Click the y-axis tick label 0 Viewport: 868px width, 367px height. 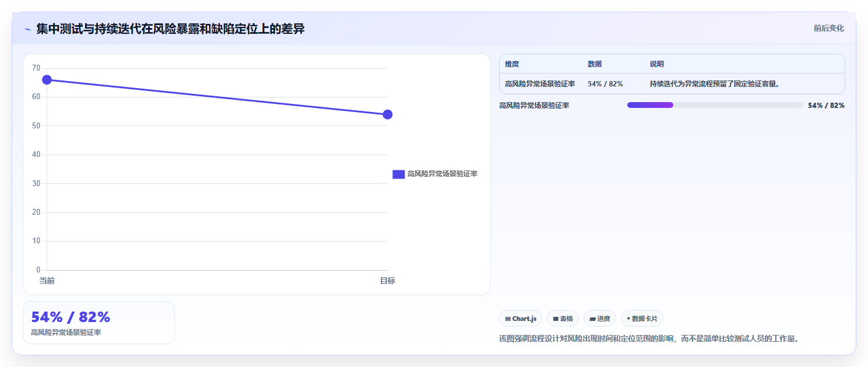click(38, 270)
